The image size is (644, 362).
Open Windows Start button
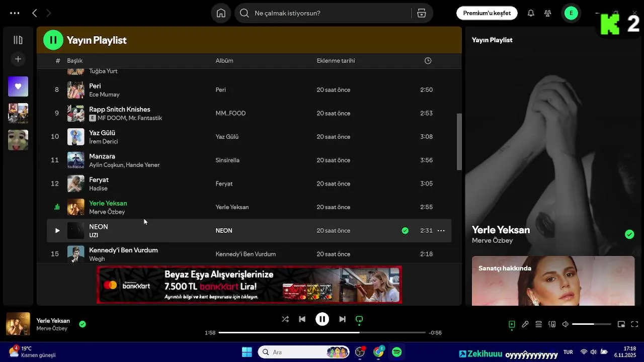pyautogui.click(x=247, y=352)
